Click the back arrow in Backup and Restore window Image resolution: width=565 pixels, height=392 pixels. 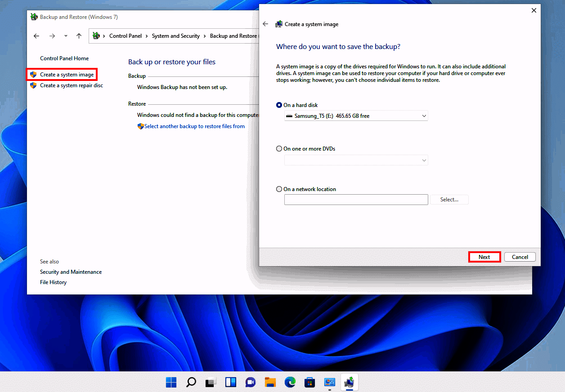[x=36, y=36]
